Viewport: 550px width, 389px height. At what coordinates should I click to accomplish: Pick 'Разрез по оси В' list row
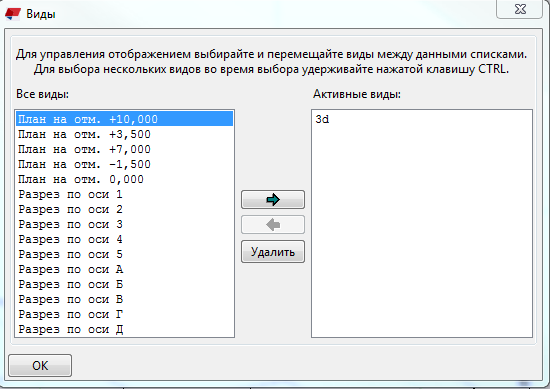(125, 300)
